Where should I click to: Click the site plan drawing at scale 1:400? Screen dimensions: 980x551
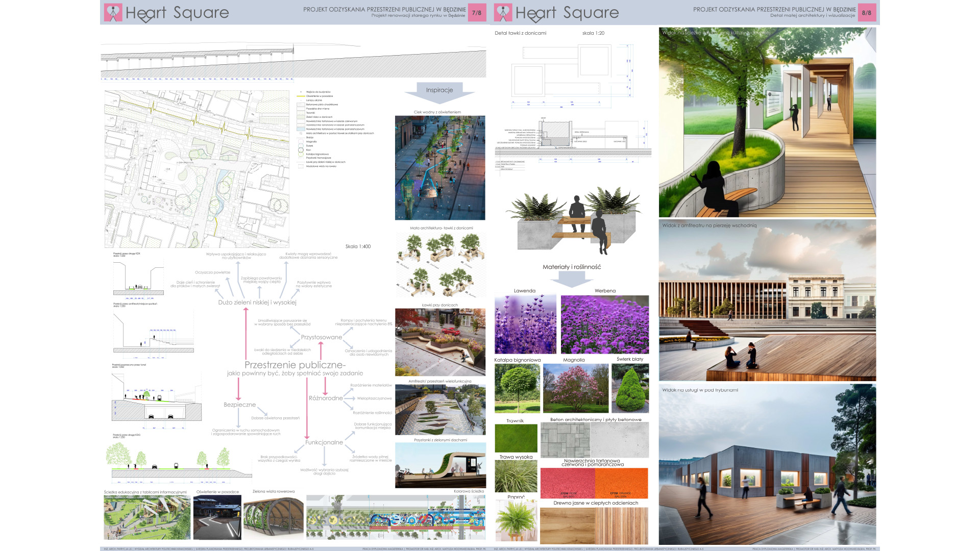pos(197,169)
